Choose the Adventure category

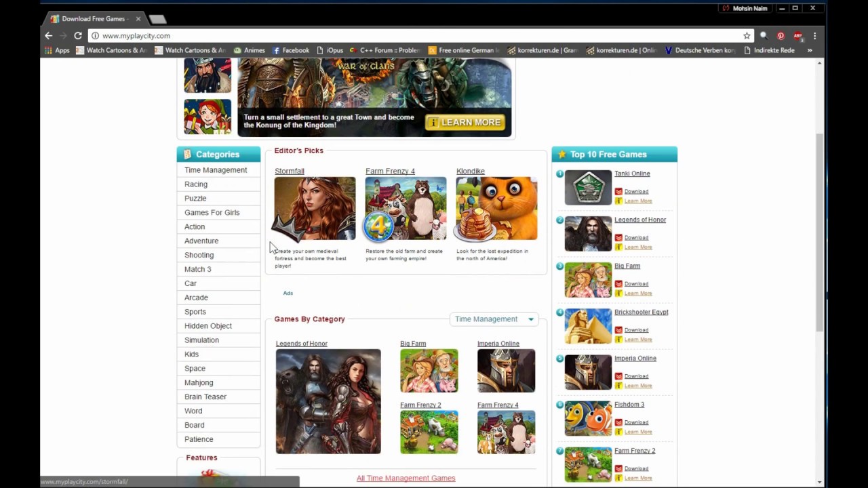tap(201, 241)
